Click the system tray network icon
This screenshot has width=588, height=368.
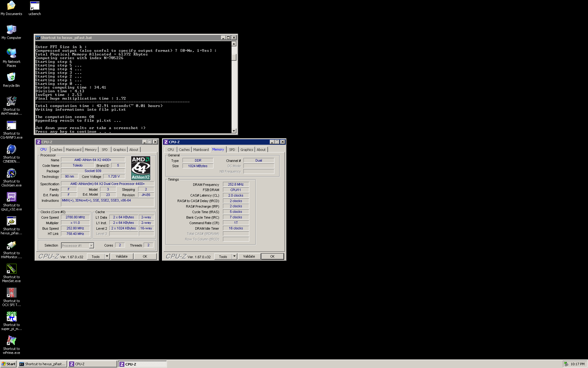click(x=566, y=364)
